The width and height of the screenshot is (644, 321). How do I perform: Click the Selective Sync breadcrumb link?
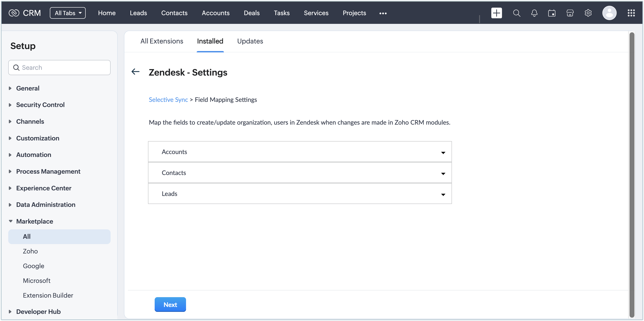[x=168, y=100]
